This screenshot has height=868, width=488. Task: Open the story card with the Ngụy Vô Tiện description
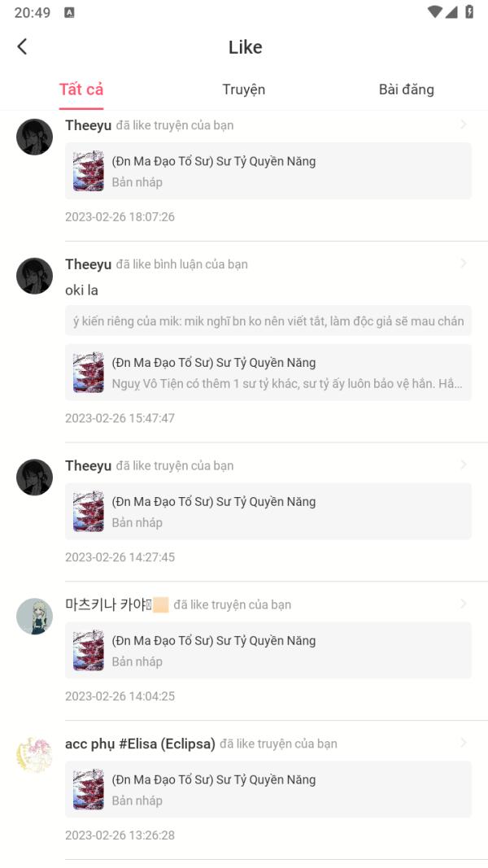tap(268, 373)
